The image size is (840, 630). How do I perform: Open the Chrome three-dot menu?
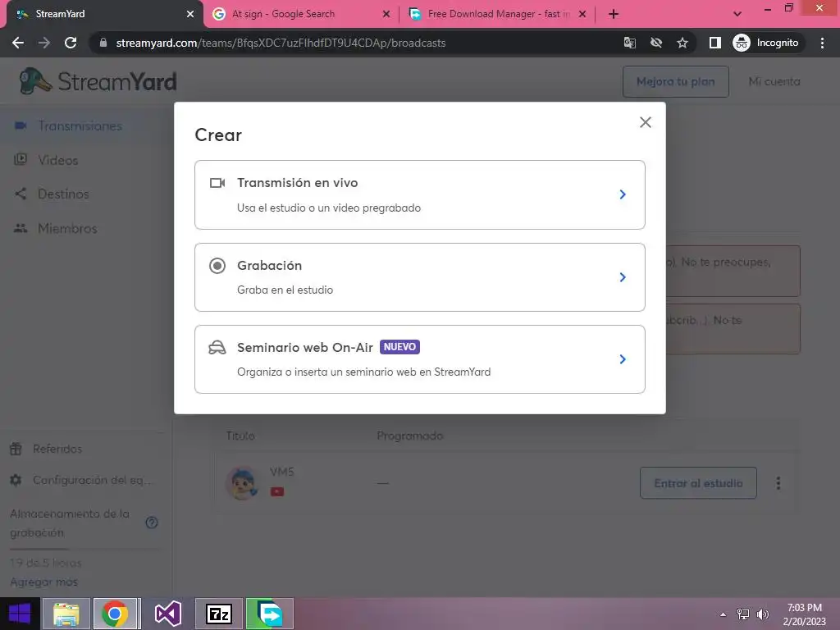click(x=822, y=43)
